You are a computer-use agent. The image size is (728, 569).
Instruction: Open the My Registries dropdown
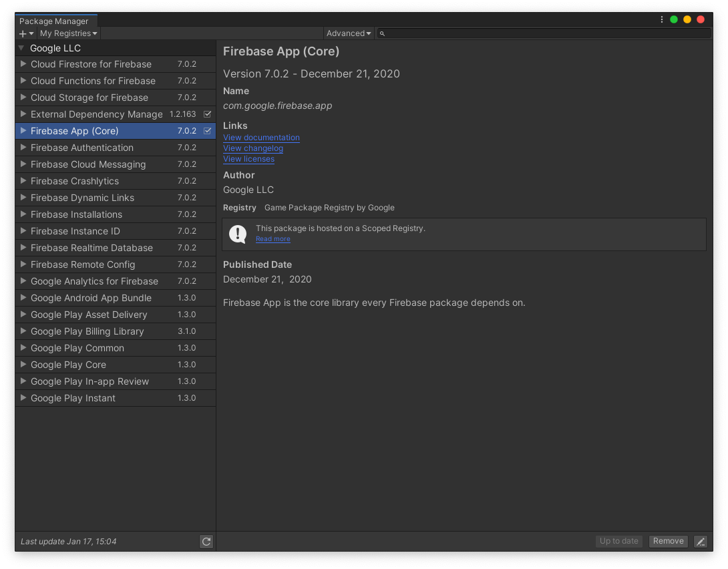click(68, 33)
